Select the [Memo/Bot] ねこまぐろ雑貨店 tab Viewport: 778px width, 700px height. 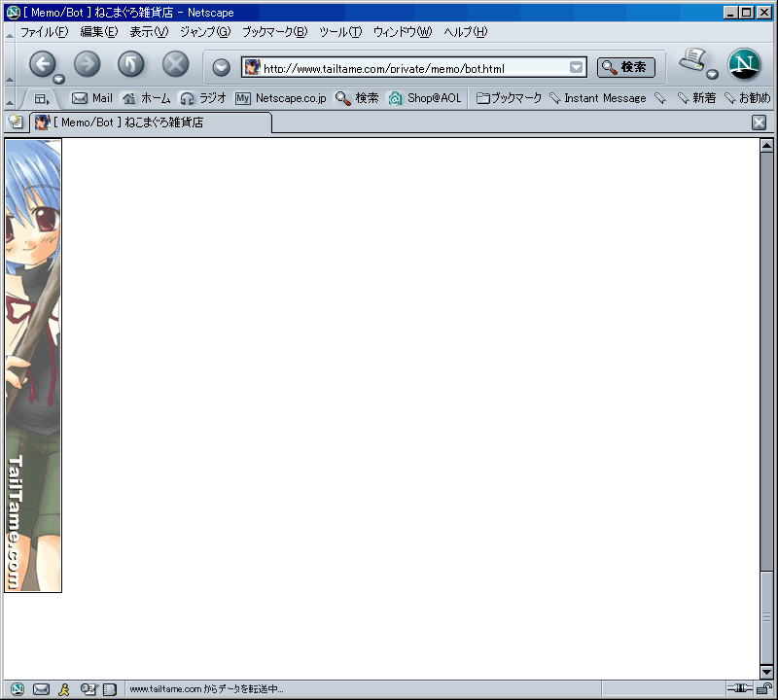pos(152,122)
